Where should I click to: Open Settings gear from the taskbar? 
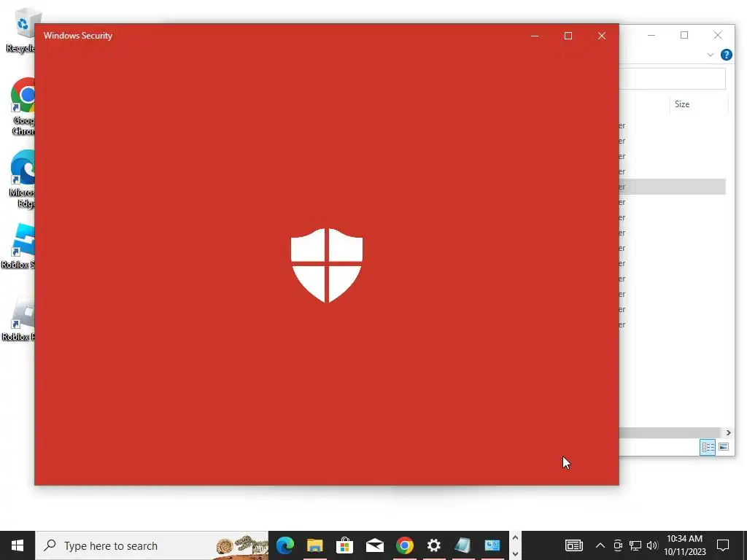[x=433, y=545]
